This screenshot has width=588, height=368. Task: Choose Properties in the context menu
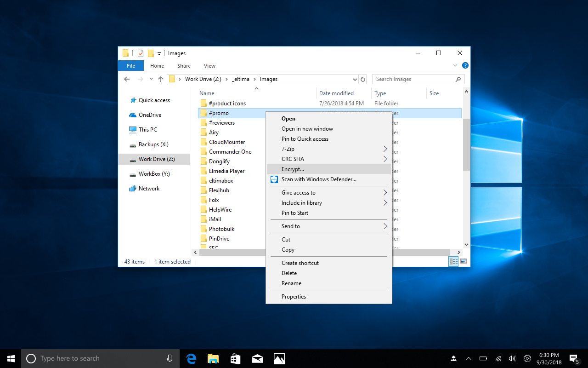[294, 297]
